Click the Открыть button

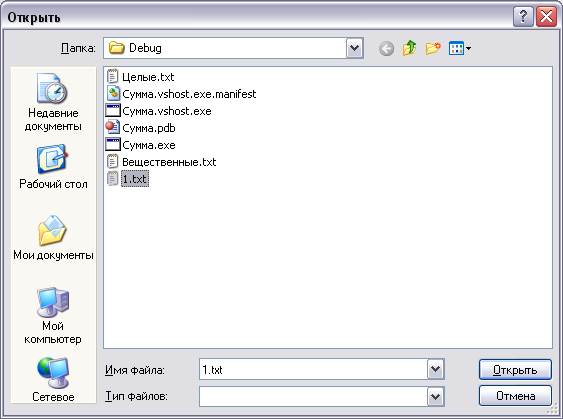(515, 369)
